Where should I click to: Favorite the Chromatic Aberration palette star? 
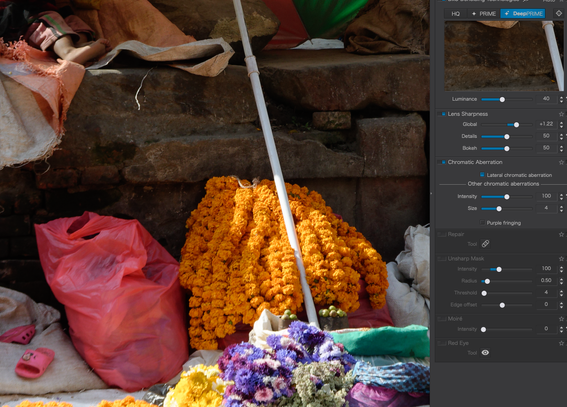561,162
